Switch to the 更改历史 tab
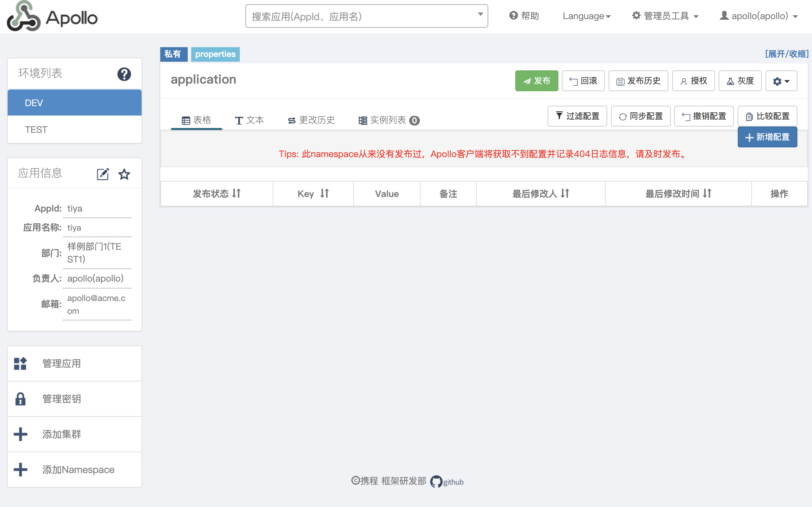Image resolution: width=812 pixels, height=507 pixels. coord(311,120)
